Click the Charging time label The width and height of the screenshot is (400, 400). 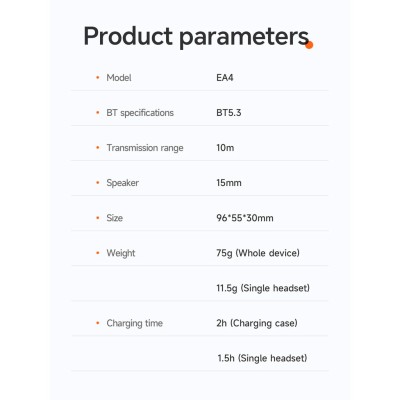(135, 323)
